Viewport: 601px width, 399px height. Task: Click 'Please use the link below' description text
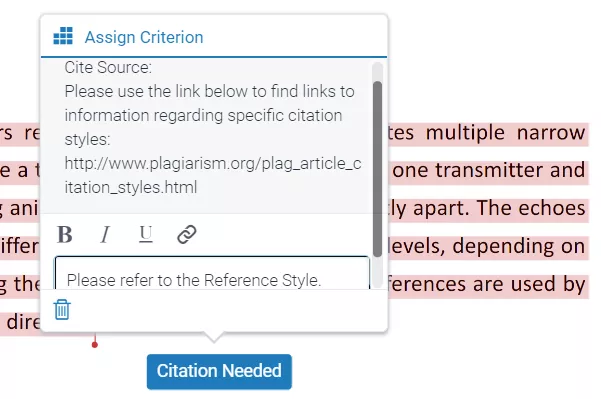click(x=209, y=115)
